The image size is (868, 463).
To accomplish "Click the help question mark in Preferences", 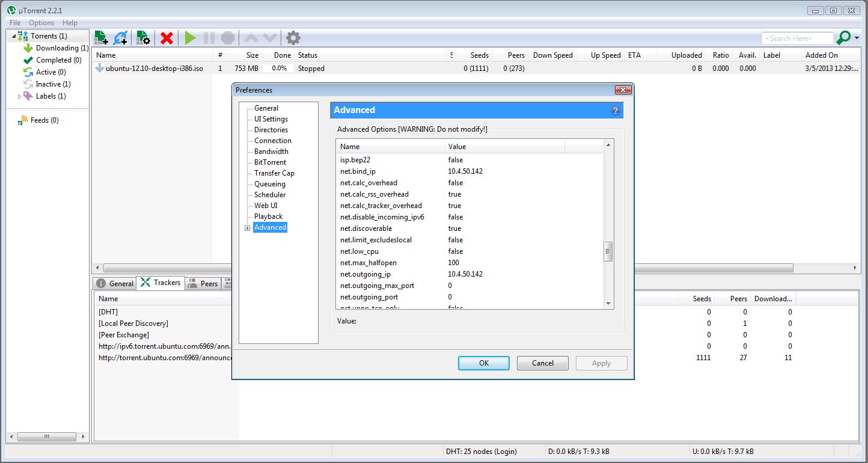I will tap(615, 111).
